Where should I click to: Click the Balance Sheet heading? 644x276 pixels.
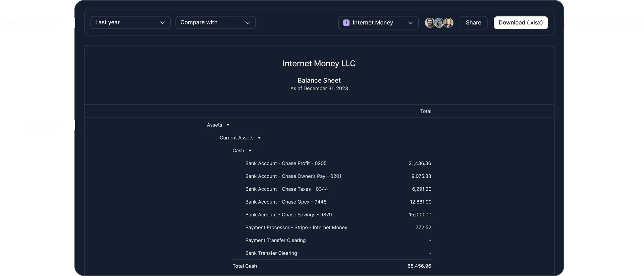click(x=319, y=80)
